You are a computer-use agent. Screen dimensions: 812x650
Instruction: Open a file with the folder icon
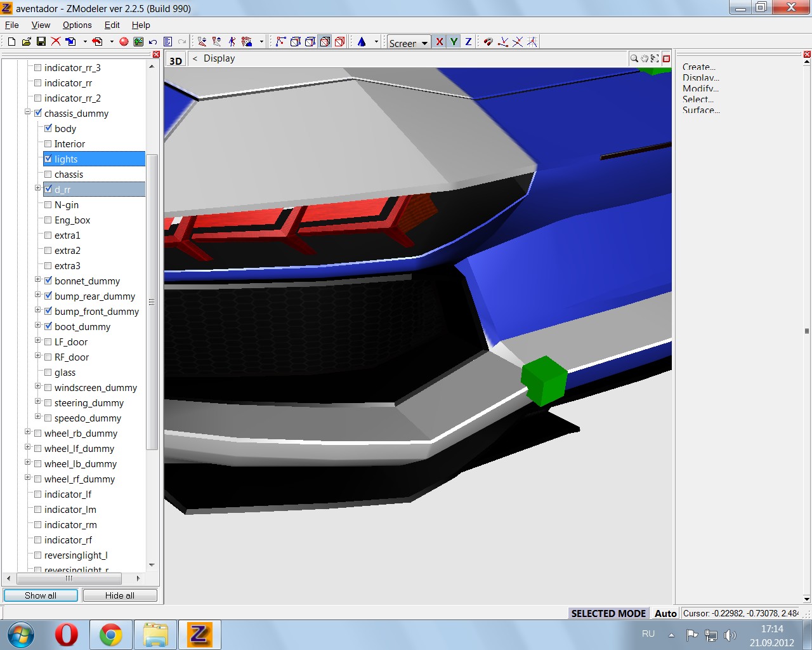coord(26,42)
